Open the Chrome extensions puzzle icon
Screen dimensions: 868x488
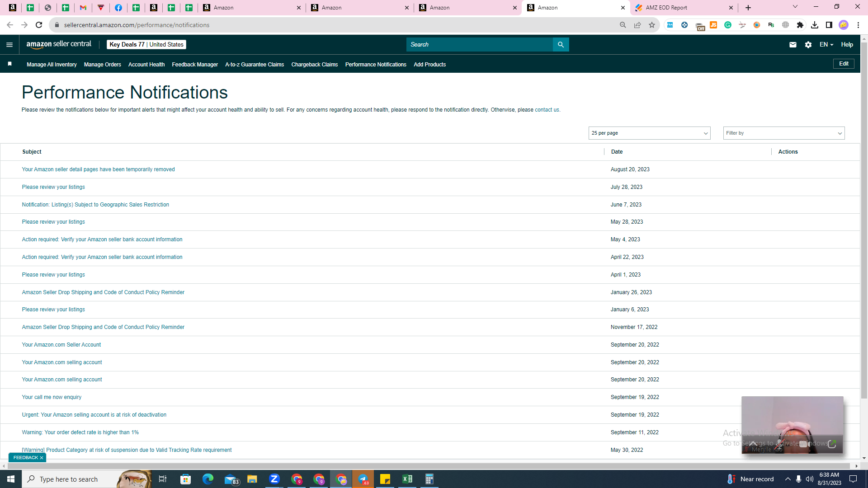(x=800, y=25)
